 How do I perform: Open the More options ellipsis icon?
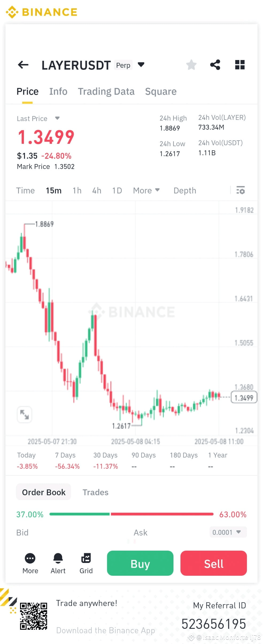click(30, 558)
